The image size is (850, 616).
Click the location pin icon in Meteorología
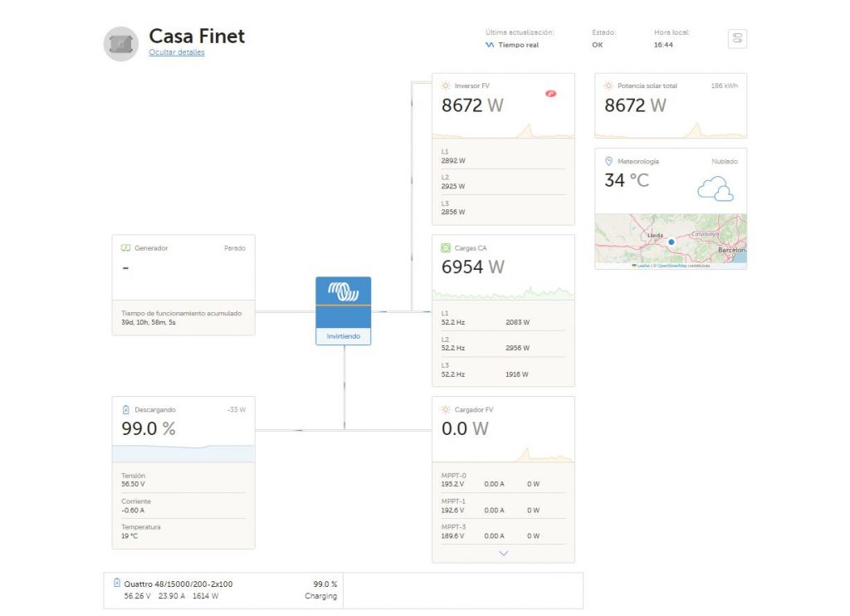[x=608, y=161]
